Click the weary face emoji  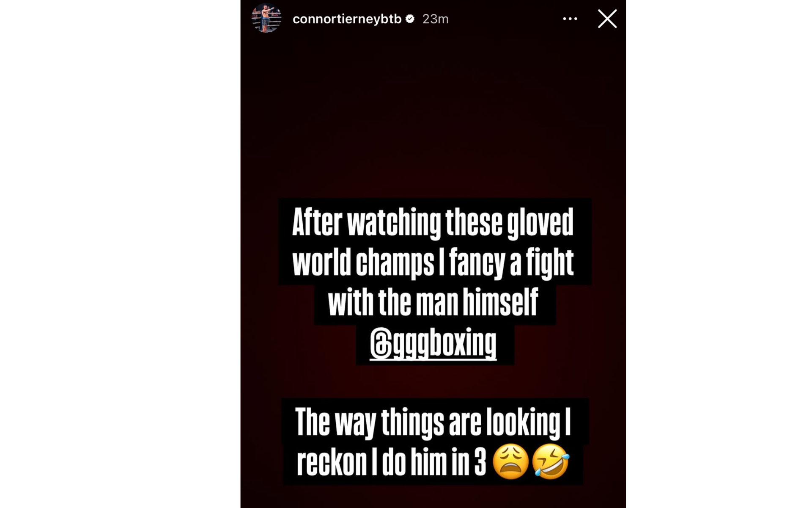511,461
